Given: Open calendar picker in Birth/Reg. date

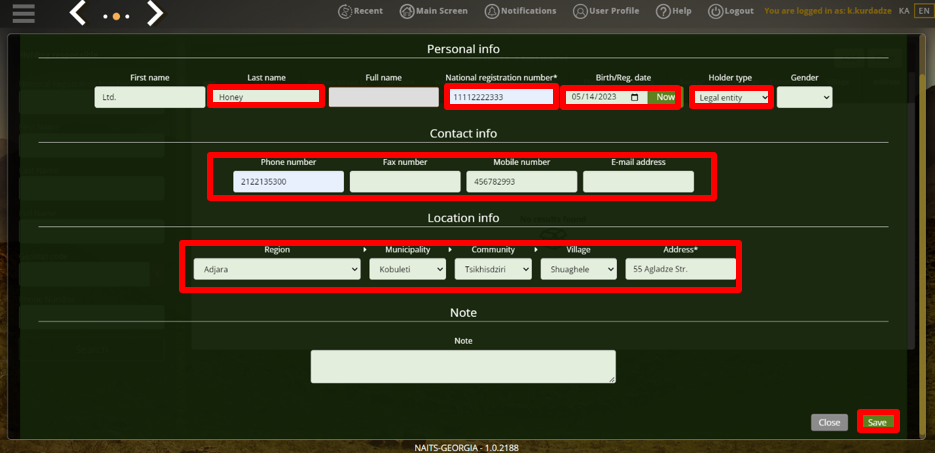Looking at the screenshot, I should tap(634, 97).
